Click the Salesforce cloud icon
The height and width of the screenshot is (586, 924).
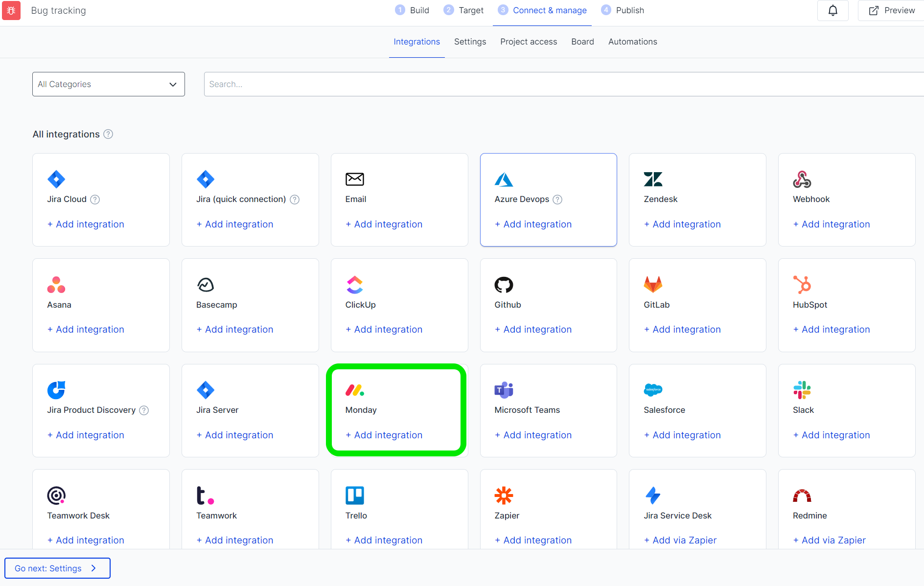tap(653, 390)
